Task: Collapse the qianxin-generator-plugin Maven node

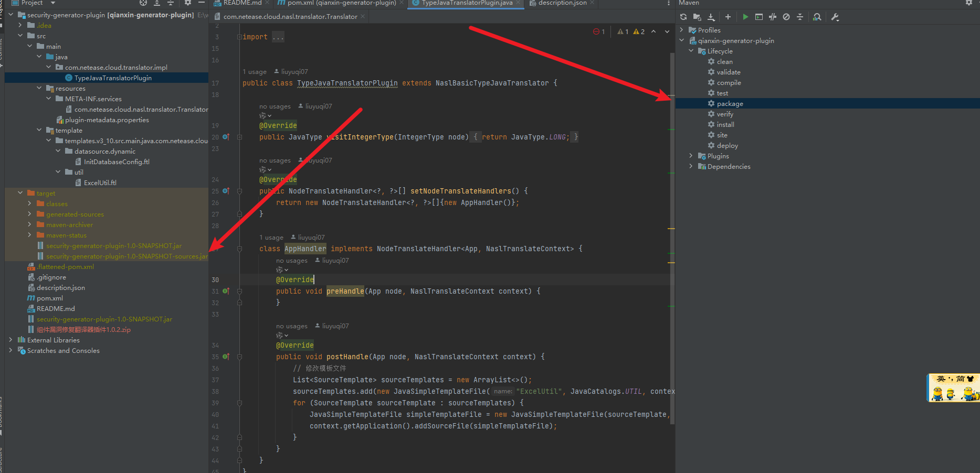Action: pyautogui.click(x=682, y=40)
